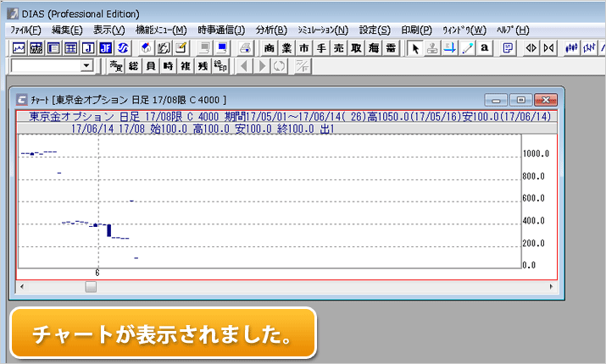This screenshot has height=364, width=606.
Task: Click the expand horizontally arrows icon
Action: [531, 48]
